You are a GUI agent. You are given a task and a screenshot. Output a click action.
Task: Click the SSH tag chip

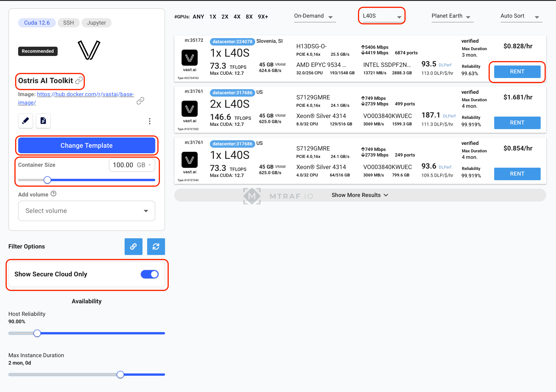coord(68,23)
